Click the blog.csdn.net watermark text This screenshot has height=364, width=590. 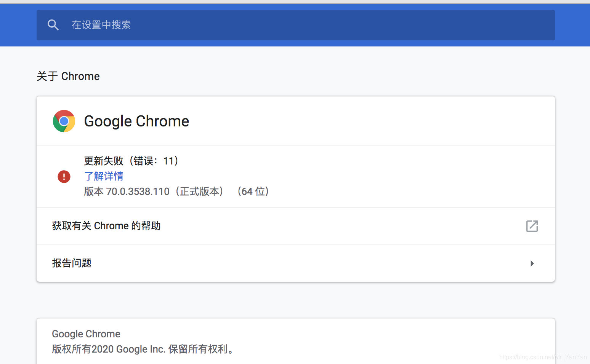543,357
